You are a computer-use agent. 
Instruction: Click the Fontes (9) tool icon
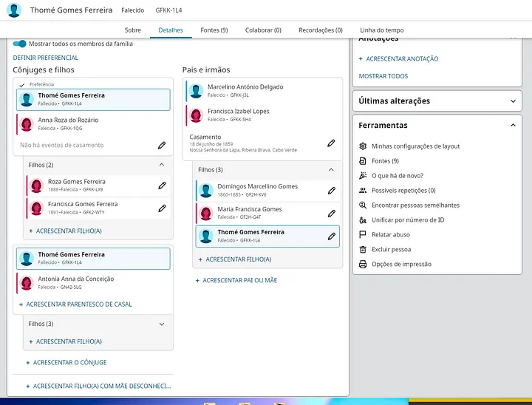click(x=363, y=161)
